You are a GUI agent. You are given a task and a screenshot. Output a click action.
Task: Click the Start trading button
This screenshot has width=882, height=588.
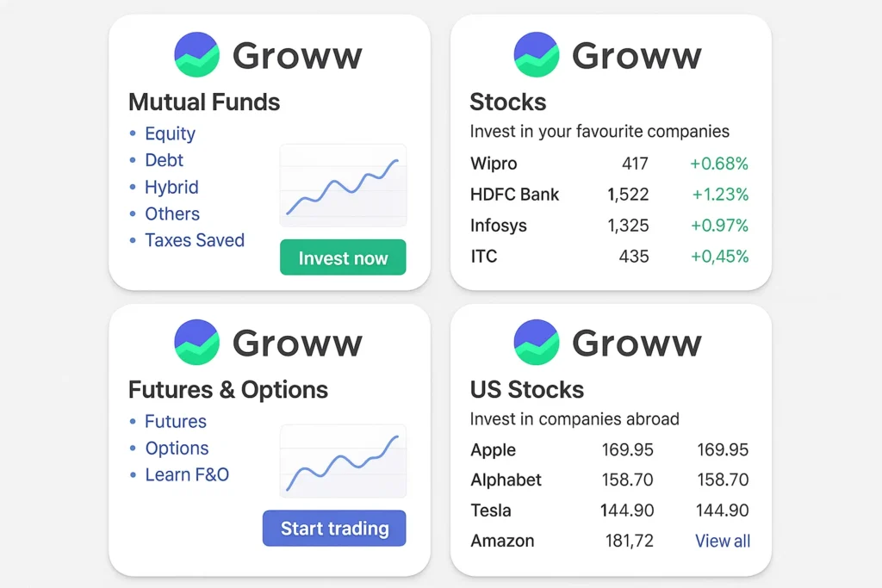click(x=334, y=529)
